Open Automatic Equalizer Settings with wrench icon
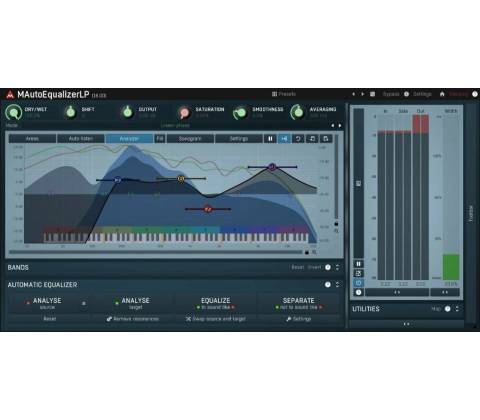Viewport: 480px width, 420px height. (x=298, y=319)
